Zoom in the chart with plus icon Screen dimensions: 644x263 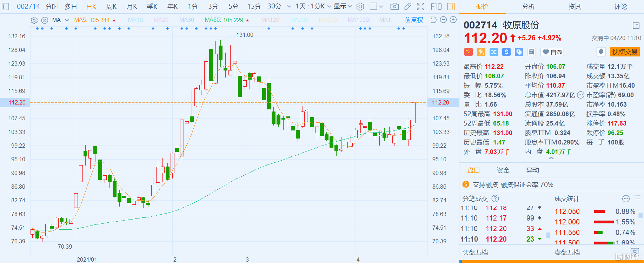pos(453,20)
